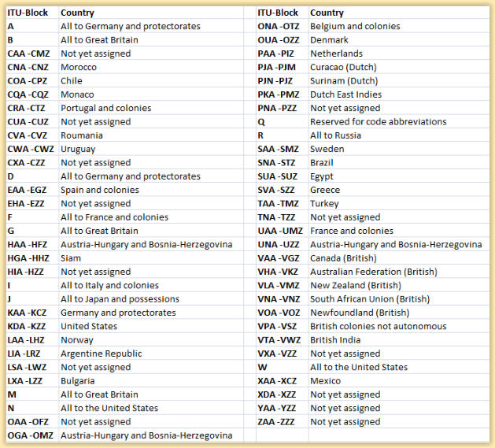The image size is (495, 448).
Task: Select the Morocco country cell
Action: click(79, 67)
